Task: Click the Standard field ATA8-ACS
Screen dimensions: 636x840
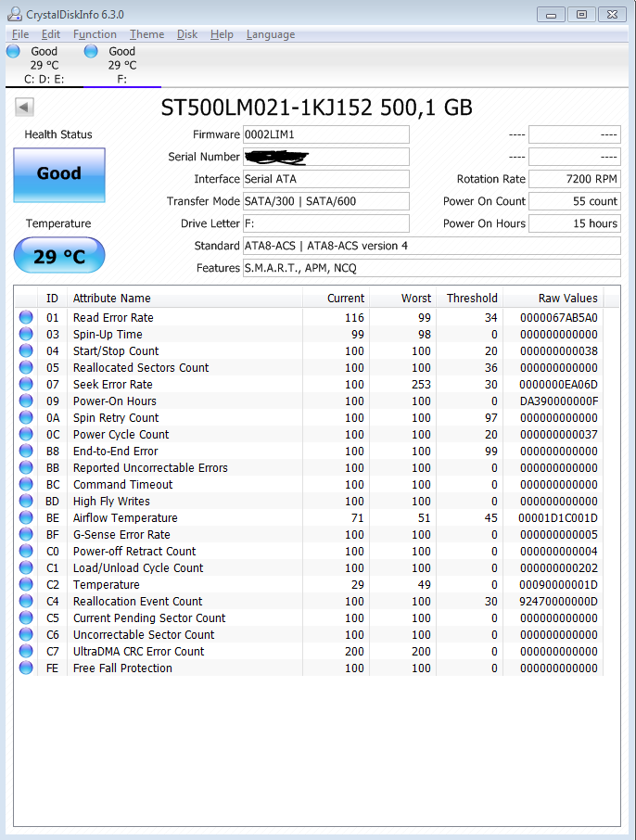Action: 431,246
